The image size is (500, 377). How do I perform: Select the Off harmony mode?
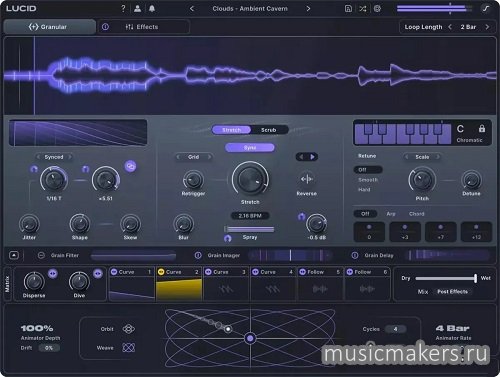365,214
